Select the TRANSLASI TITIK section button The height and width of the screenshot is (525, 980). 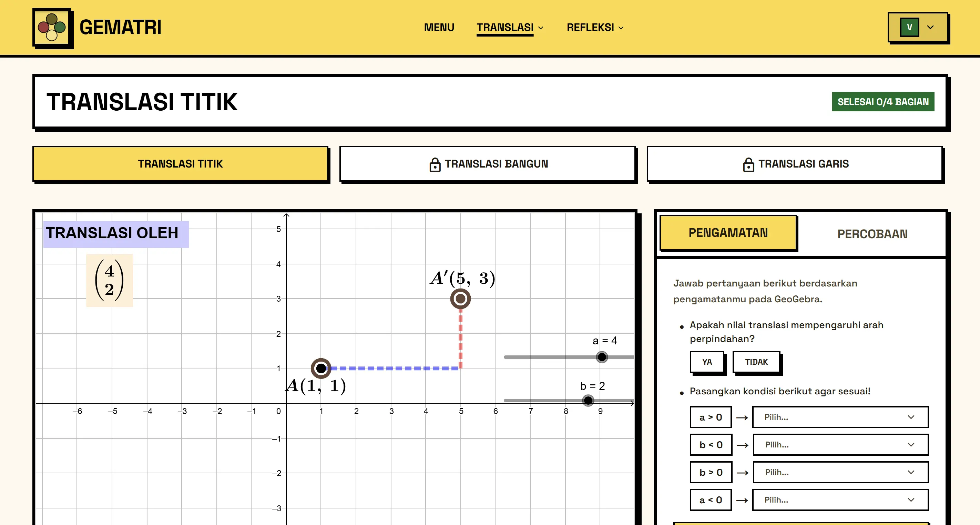click(180, 164)
